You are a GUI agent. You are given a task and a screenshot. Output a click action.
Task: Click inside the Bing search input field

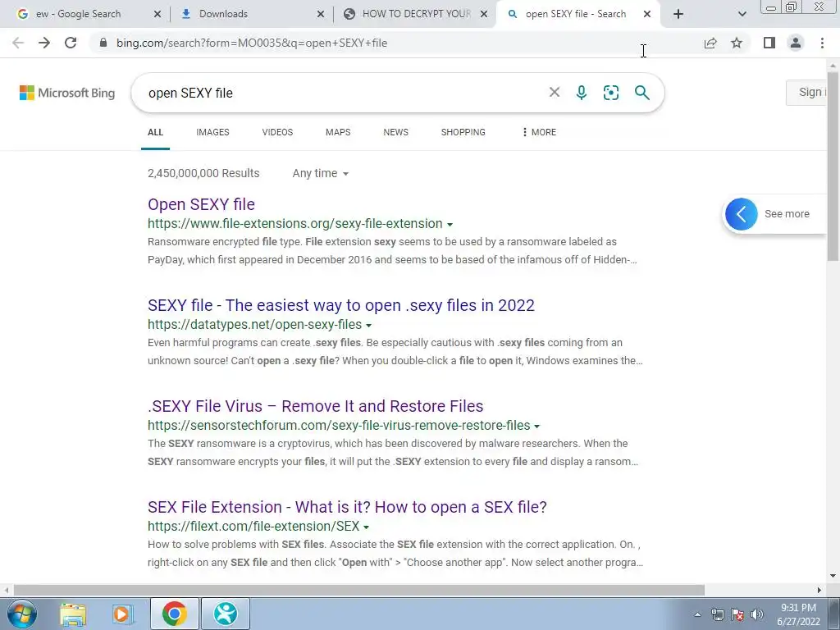coord(343,93)
